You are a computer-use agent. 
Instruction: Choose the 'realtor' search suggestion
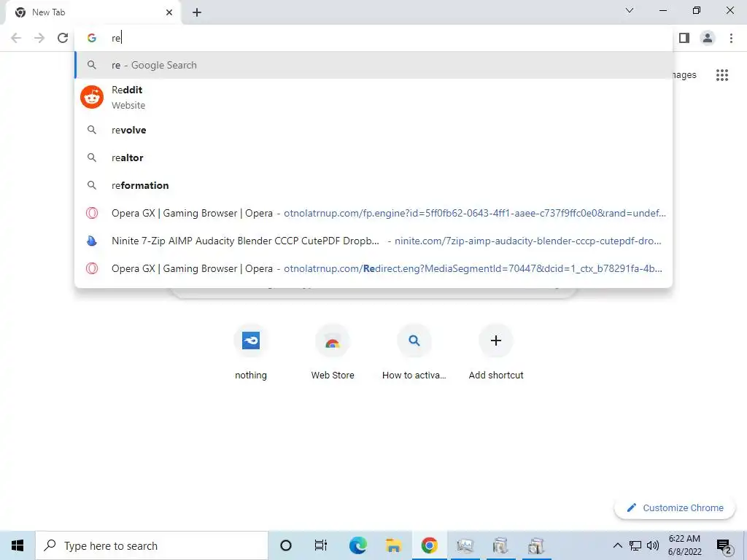(x=373, y=157)
